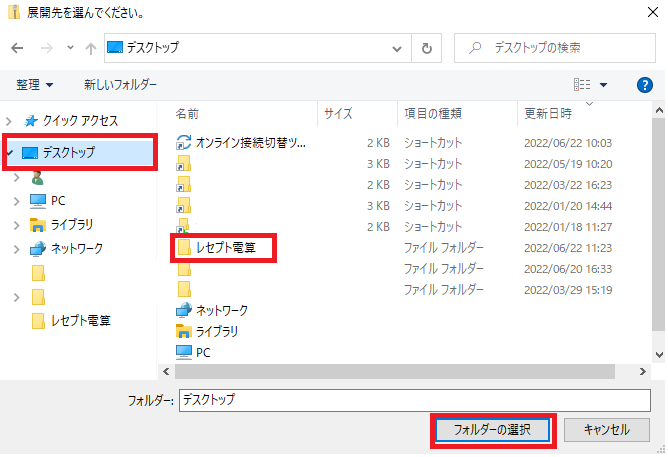The image size is (668, 457).
Task: Select the folder dated 2022/03/29 15:19
Action: [394, 290]
